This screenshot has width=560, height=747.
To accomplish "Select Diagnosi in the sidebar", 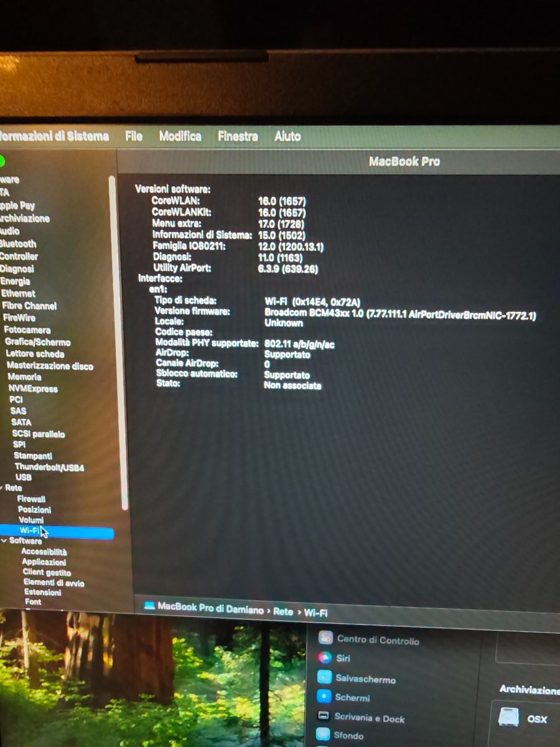I will pyautogui.click(x=17, y=269).
